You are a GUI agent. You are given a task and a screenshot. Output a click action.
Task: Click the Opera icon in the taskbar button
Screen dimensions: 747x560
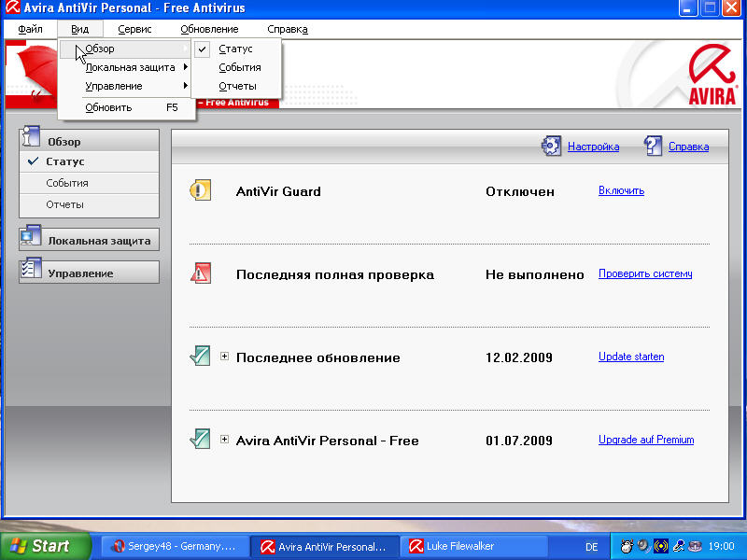click(118, 546)
